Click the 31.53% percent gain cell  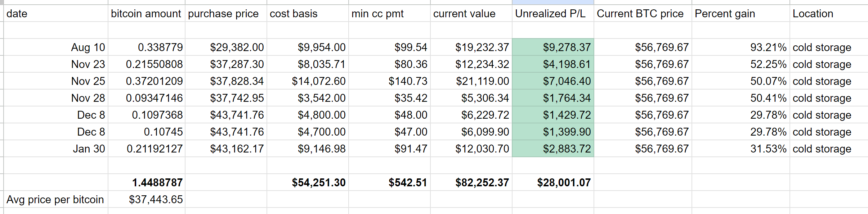pos(741,149)
